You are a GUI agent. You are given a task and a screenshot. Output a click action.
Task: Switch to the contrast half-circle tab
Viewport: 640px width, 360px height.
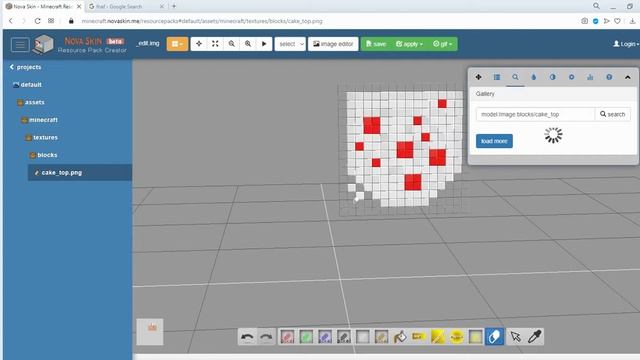(x=552, y=77)
